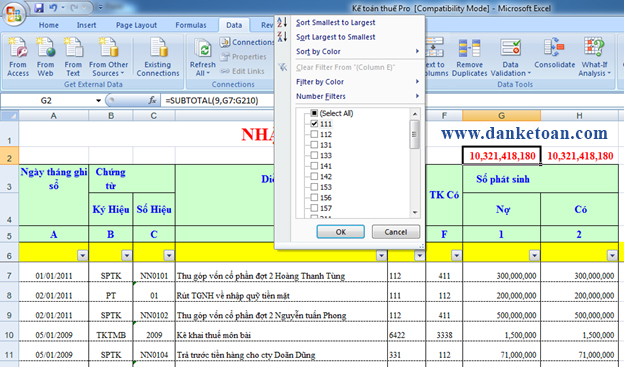
Task: Click Remove Duplicates
Action: click(x=470, y=57)
